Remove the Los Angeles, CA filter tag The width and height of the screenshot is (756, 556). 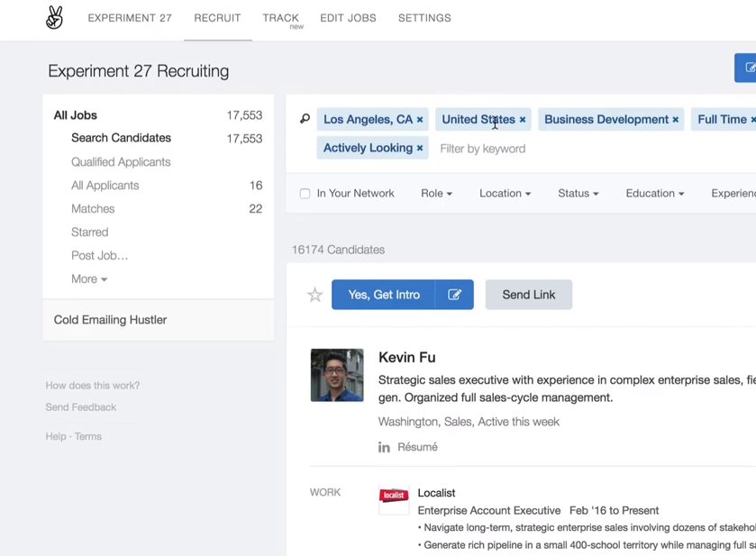pyautogui.click(x=420, y=120)
